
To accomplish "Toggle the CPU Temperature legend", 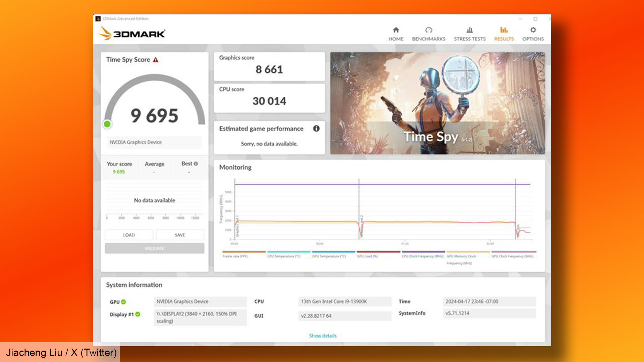I will tap(288, 254).
